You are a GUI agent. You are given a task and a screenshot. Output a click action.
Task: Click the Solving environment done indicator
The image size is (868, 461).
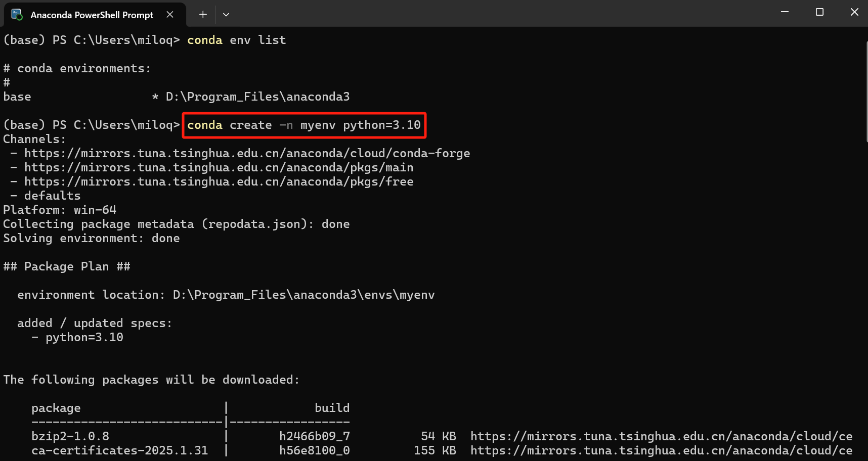91,238
